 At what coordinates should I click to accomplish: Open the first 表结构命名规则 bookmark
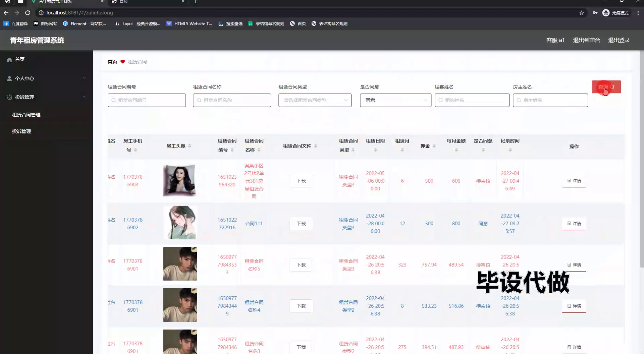[266, 23]
